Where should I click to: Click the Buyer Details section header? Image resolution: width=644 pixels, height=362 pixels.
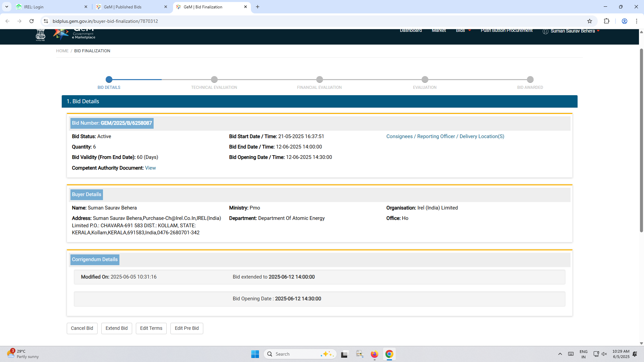click(87, 195)
